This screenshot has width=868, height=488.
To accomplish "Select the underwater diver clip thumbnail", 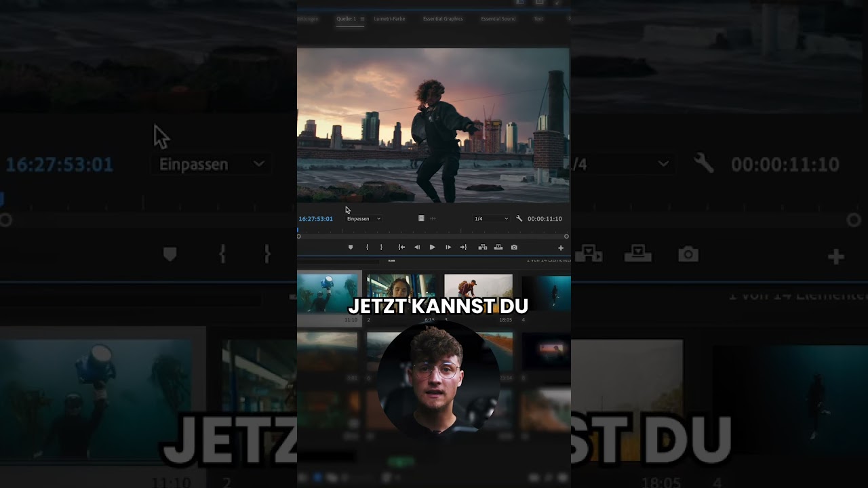I will [x=328, y=293].
